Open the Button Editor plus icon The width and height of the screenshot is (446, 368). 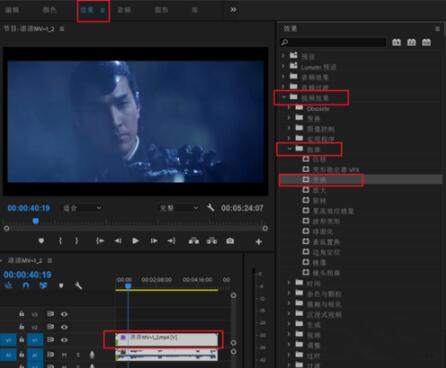tap(259, 242)
